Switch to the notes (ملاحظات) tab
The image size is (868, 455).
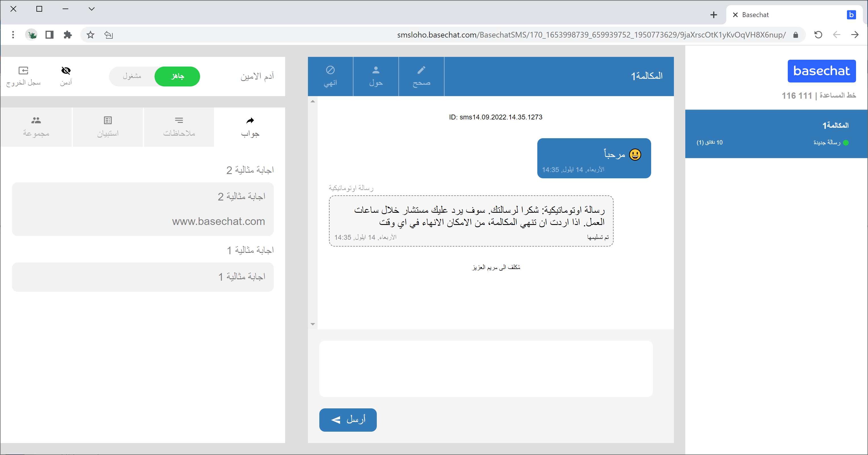pyautogui.click(x=179, y=127)
